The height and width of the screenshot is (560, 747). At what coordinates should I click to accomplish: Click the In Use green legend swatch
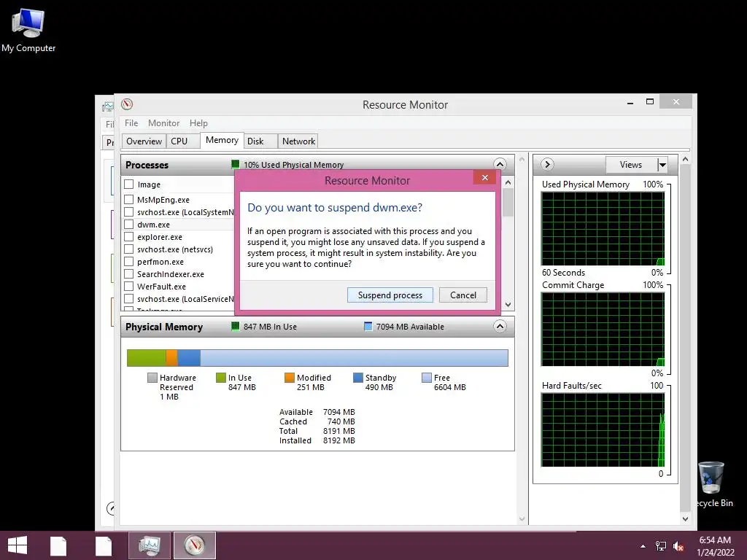pos(220,378)
